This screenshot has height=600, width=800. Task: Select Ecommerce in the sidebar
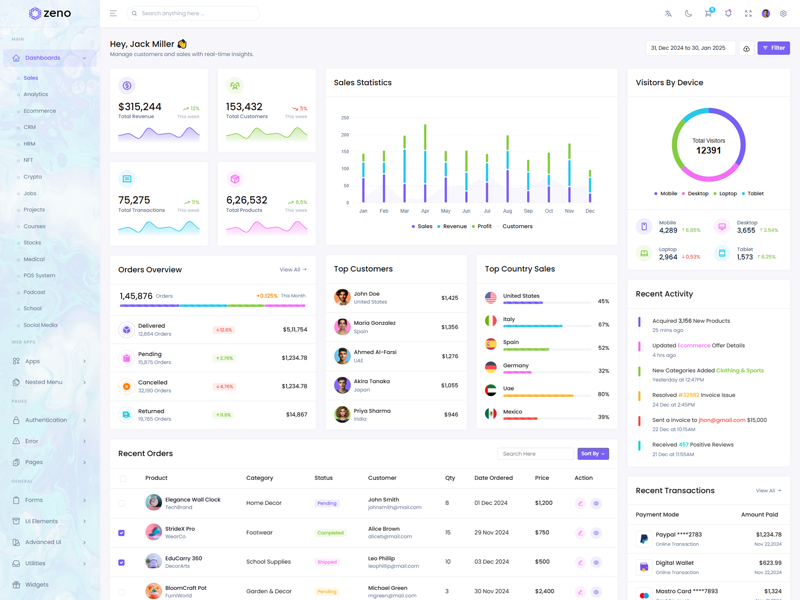click(x=40, y=111)
